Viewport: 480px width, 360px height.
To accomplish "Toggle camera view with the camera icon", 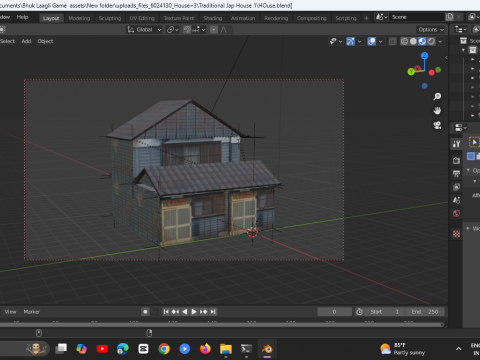I will click(x=437, y=125).
